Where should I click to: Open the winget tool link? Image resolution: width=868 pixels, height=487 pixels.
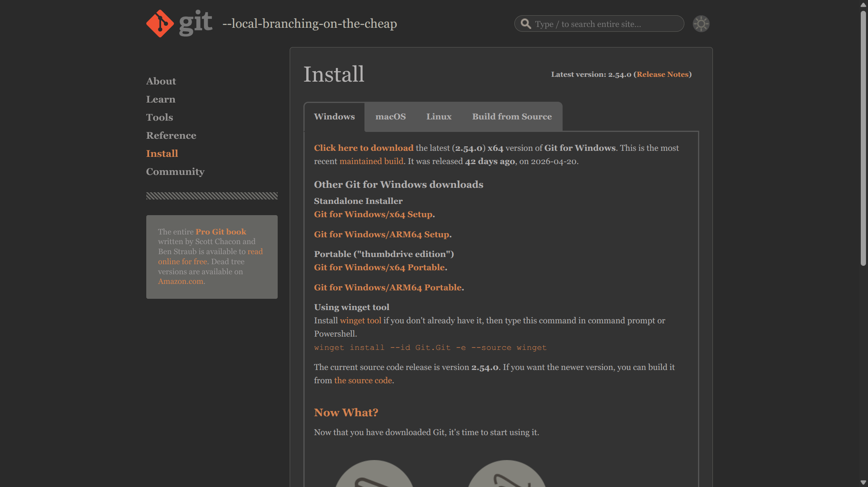tap(360, 321)
